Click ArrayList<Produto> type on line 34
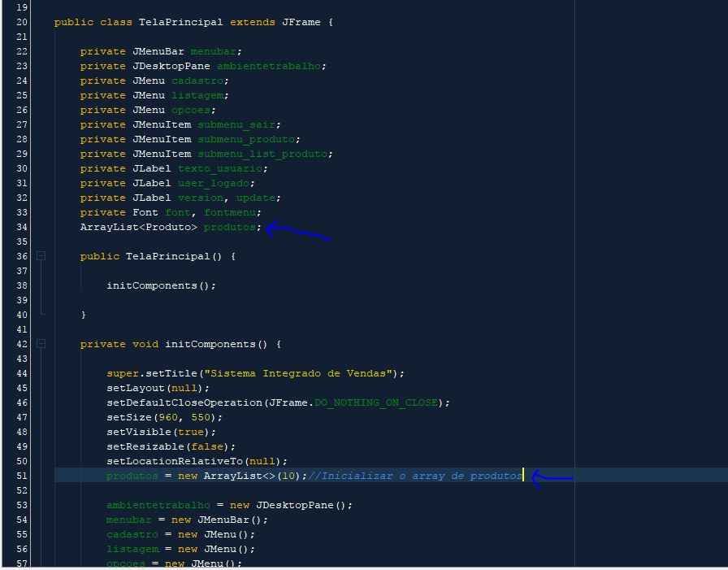The image size is (728, 570). [138, 227]
